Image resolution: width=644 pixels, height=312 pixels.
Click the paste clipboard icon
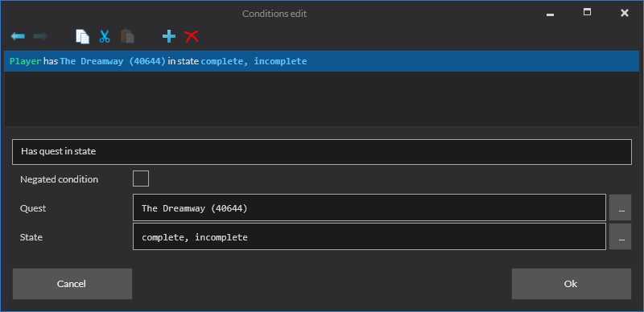coord(127,36)
